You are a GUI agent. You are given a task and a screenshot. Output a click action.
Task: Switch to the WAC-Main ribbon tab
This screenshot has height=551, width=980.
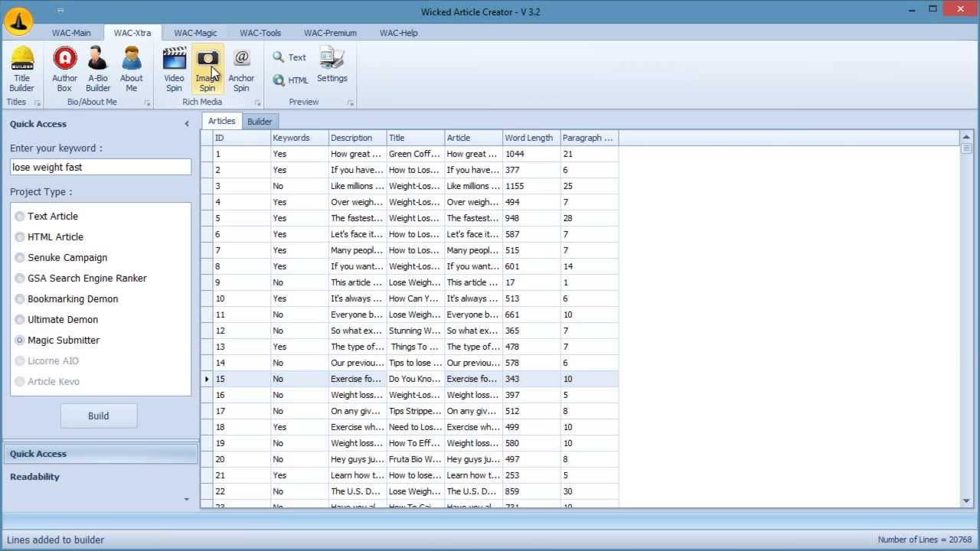click(71, 33)
